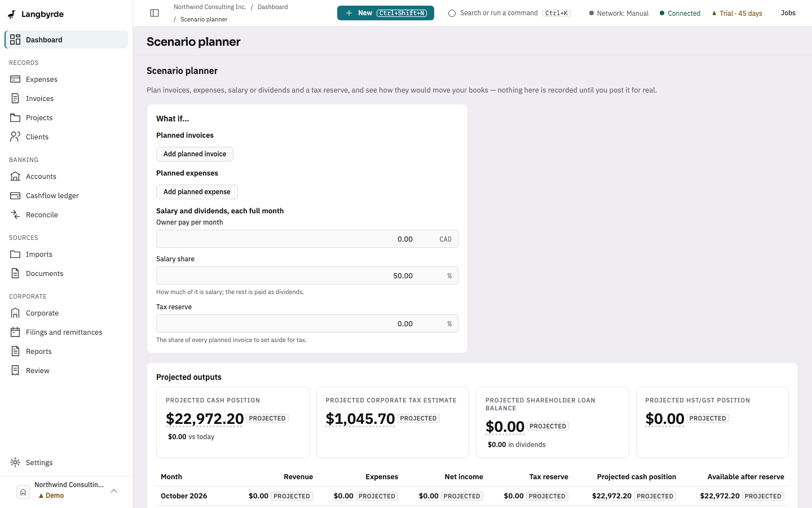Image resolution: width=812 pixels, height=508 pixels.
Task: Click the Expenses card icon
Action: pyautogui.click(x=15, y=79)
